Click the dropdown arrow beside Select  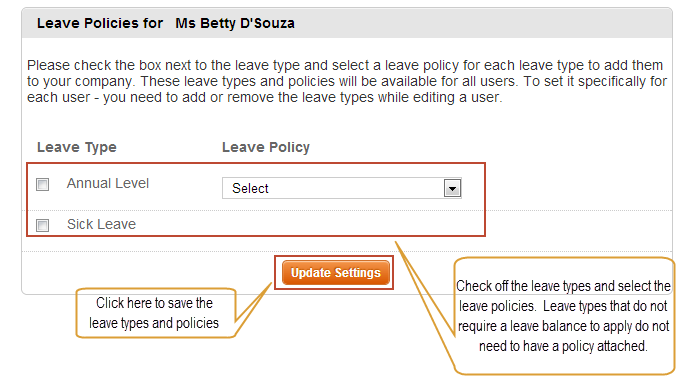pyautogui.click(x=452, y=188)
